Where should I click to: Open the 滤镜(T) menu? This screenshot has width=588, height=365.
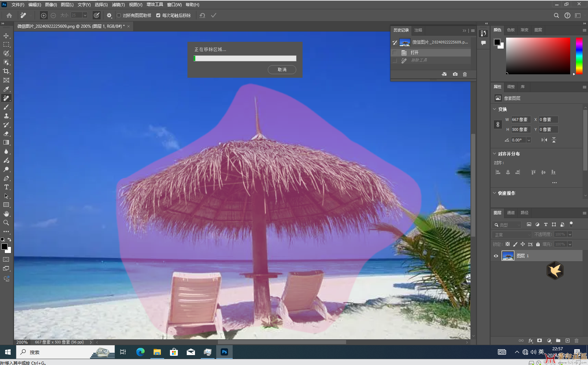[118, 5]
